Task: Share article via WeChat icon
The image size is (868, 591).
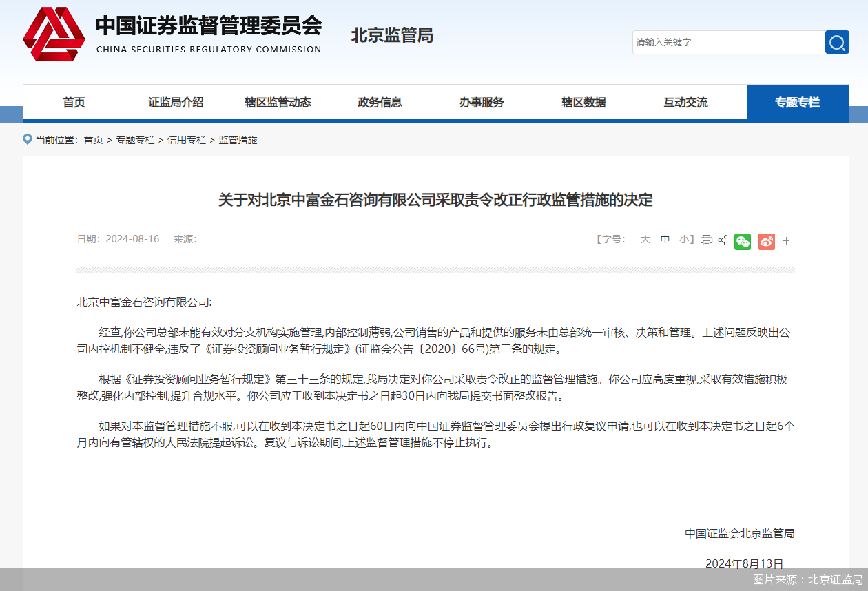Action: [743, 241]
